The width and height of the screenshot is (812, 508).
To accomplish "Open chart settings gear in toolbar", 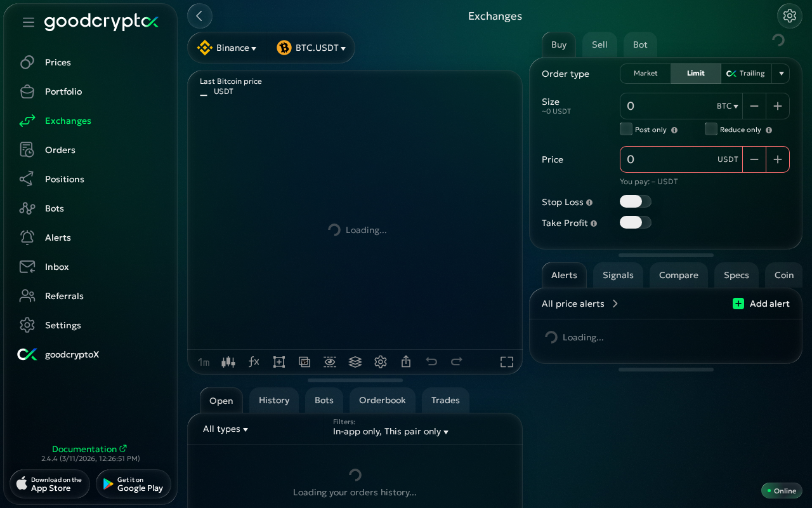I will [381, 362].
